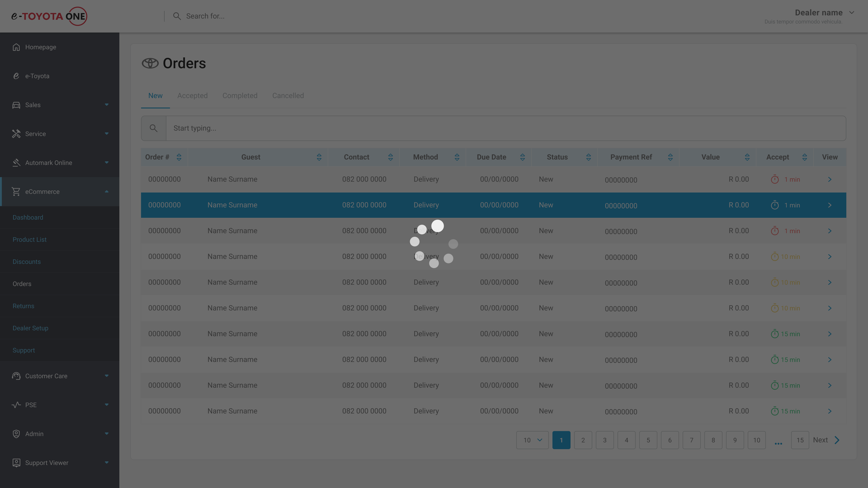This screenshot has height=488, width=868.
Task: Toggle sort on the Payment Ref column
Action: 670,157
